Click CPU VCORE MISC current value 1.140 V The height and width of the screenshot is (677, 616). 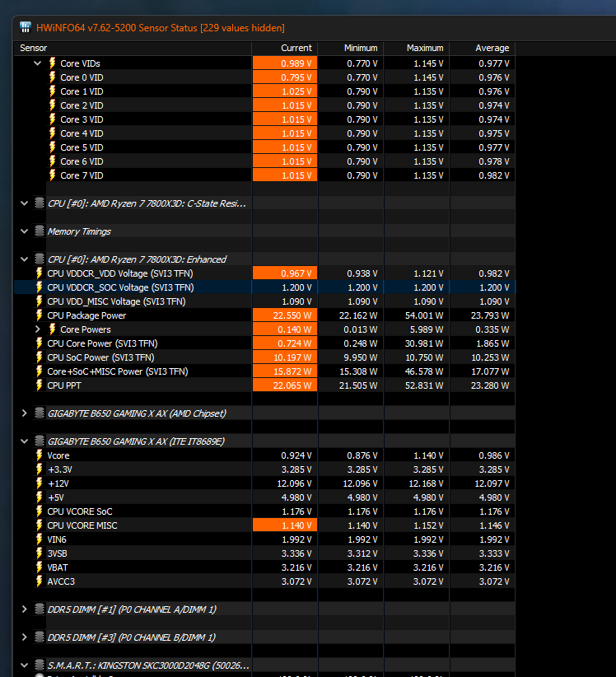(x=285, y=525)
